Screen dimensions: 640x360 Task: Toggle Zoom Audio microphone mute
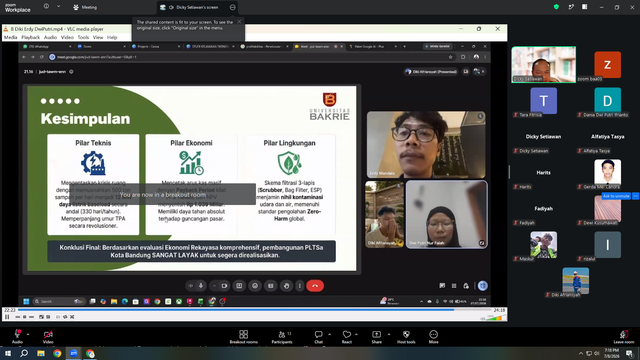tap(17, 337)
